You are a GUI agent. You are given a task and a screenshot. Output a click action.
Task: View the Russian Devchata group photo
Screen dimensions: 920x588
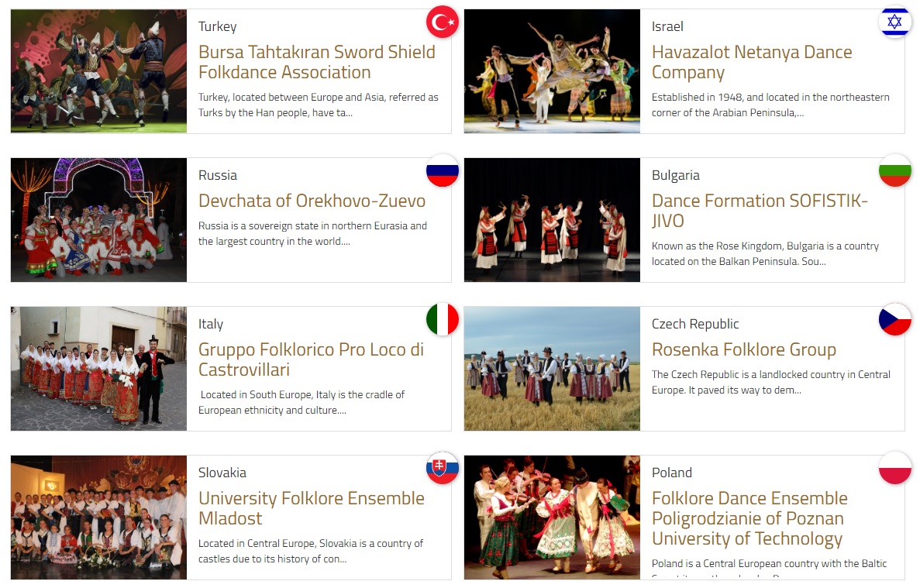click(x=98, y=220)
